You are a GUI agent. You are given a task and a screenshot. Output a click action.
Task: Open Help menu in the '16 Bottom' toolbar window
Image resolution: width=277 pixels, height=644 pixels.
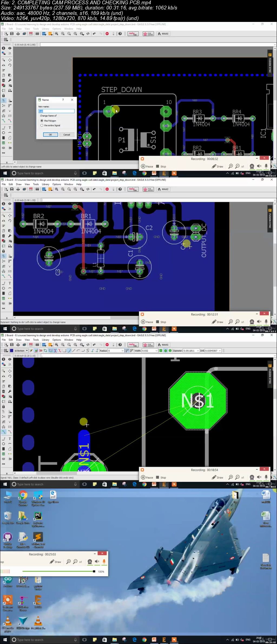(79, 340)
